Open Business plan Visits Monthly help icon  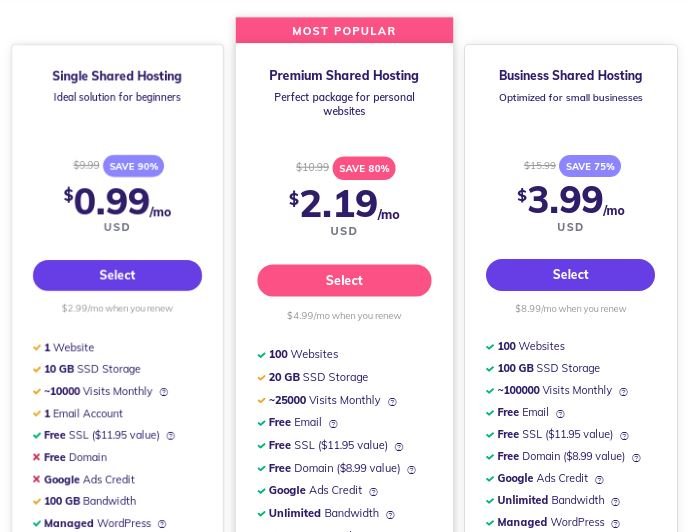click(x=623, y=392)
